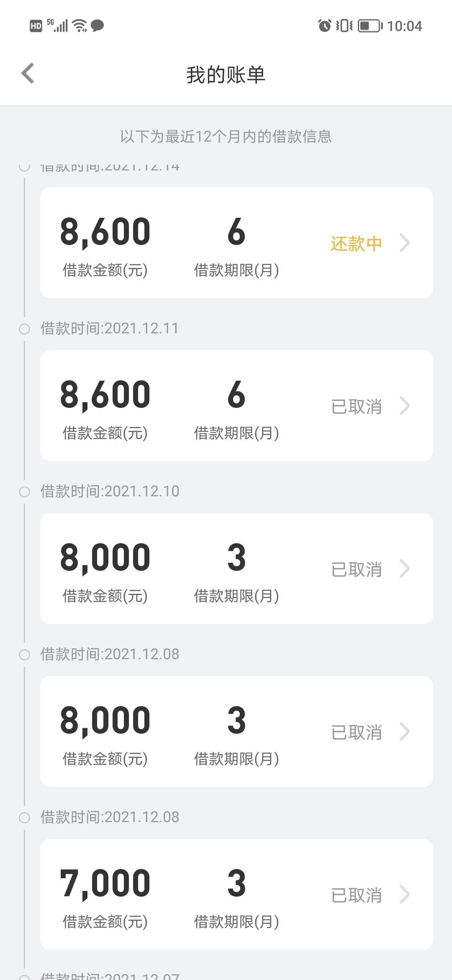
Task: Select the timeline dot for 2021.12.10
Action: [25, 492]
